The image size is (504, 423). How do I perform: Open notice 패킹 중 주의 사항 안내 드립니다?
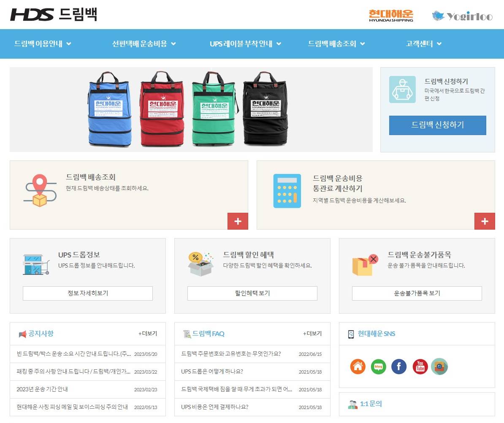point(73,371)
